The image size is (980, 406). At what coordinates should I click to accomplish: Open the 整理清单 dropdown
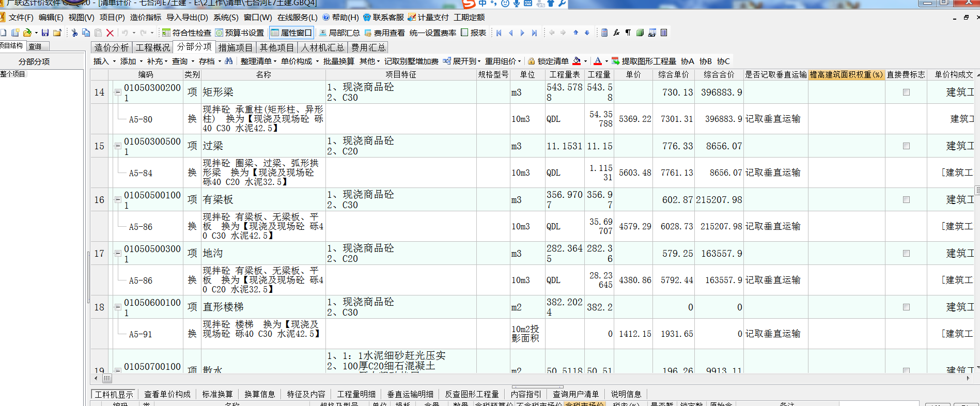point(258,61)
